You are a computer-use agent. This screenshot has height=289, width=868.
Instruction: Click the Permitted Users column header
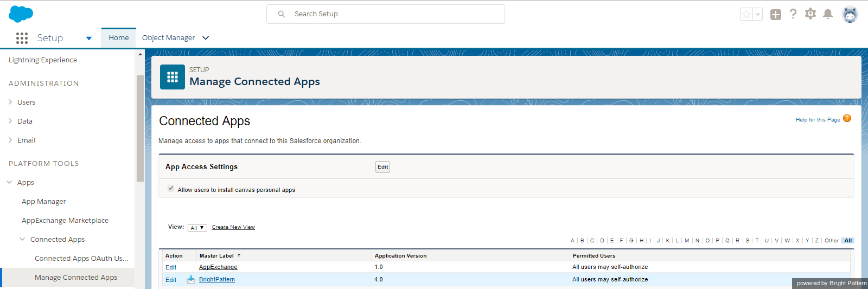click(594, 255)
